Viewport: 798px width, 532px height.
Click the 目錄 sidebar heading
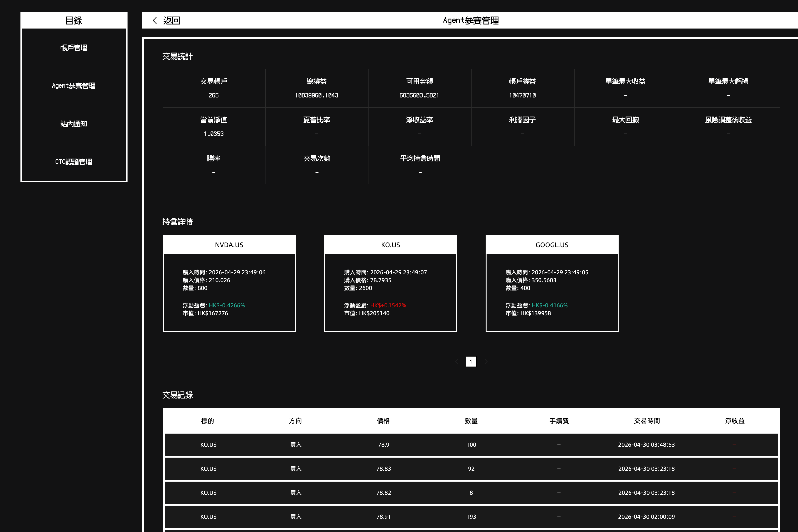[x=74, y=20]
